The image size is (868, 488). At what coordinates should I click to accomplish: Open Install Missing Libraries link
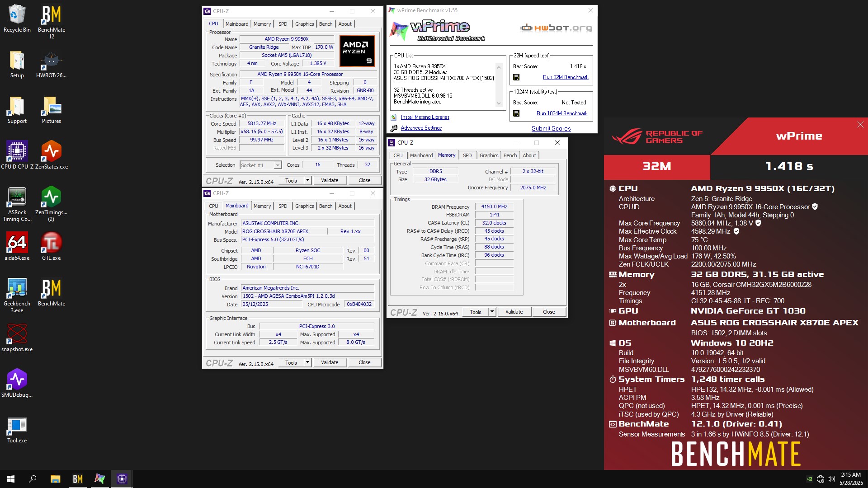coord(425,117)
